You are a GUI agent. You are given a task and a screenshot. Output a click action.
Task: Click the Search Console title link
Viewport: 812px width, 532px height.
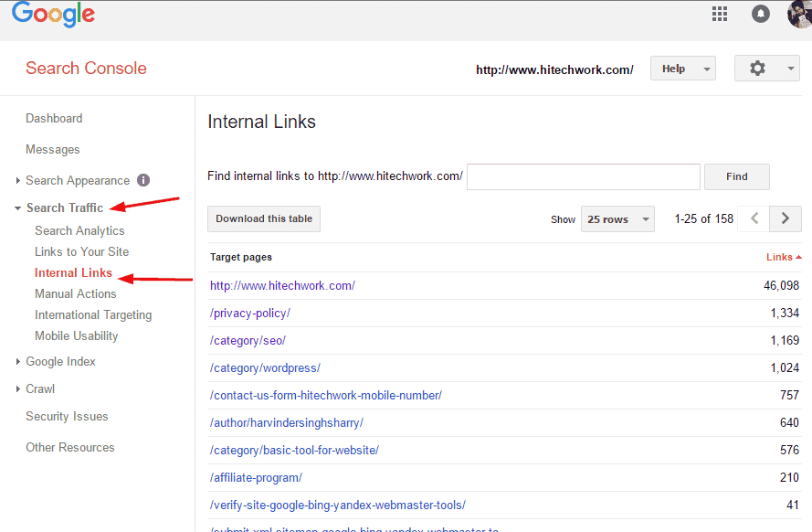[x=86, y=68]
